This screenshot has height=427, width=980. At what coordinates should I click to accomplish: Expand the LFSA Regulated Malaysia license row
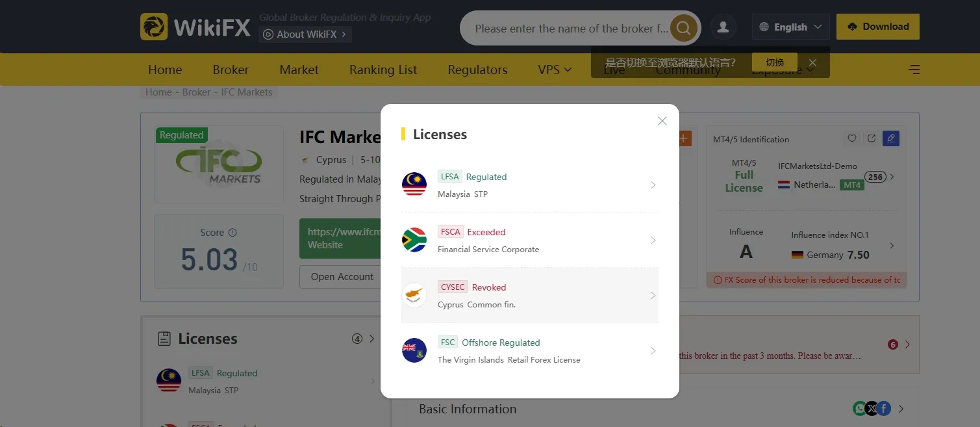click(530, 185)
